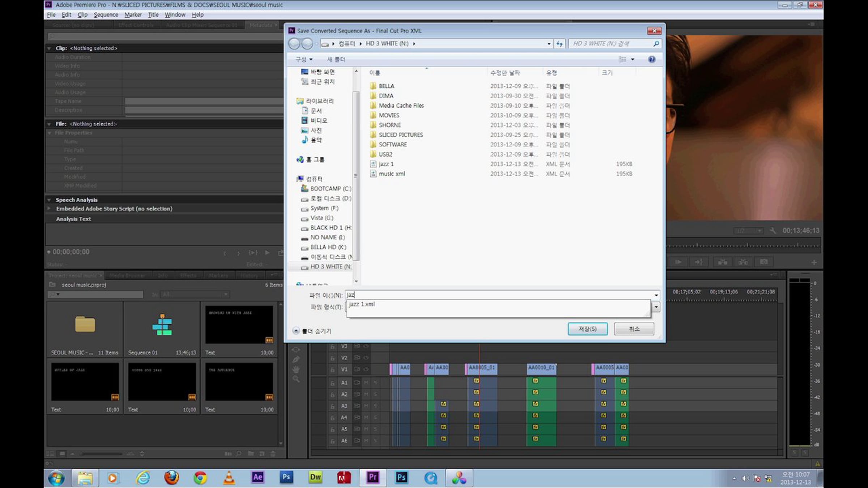Launch Firefox from the taskbar

coord(171,478)
